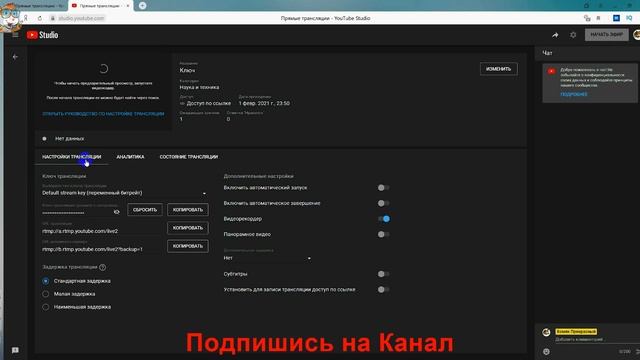Click the Изменить button
The image size is (640, 360).
(498, 69)
